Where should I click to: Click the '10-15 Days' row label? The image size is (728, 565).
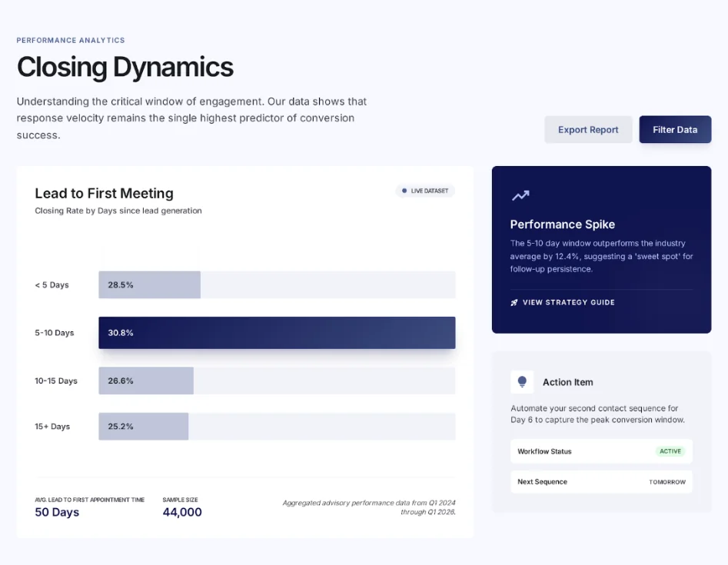pos(56,381)
